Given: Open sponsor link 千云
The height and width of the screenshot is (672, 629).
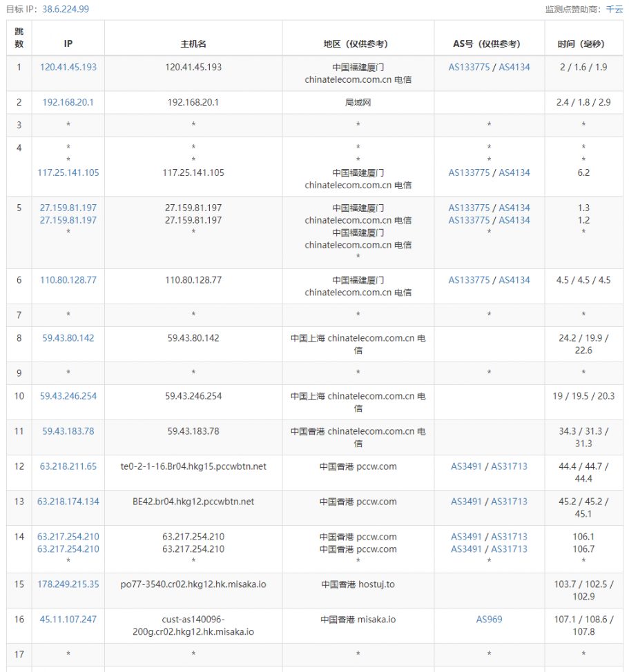Looking at the screenshot, I should coord(614,9).
